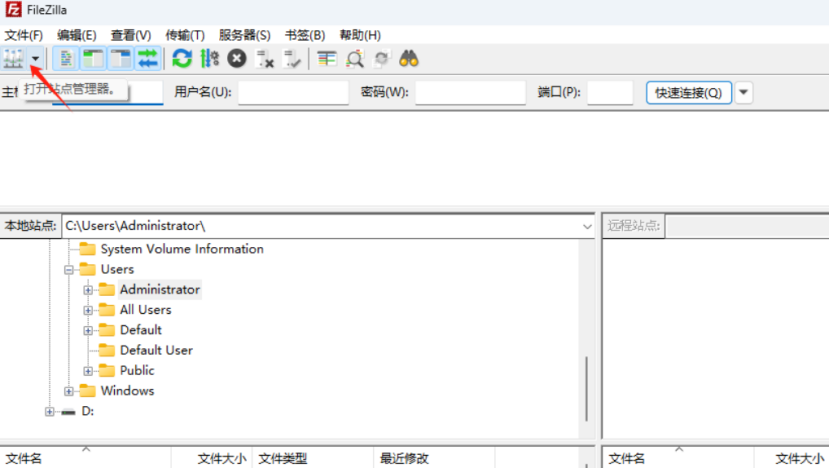Click the remote site path field

(747, 226)
